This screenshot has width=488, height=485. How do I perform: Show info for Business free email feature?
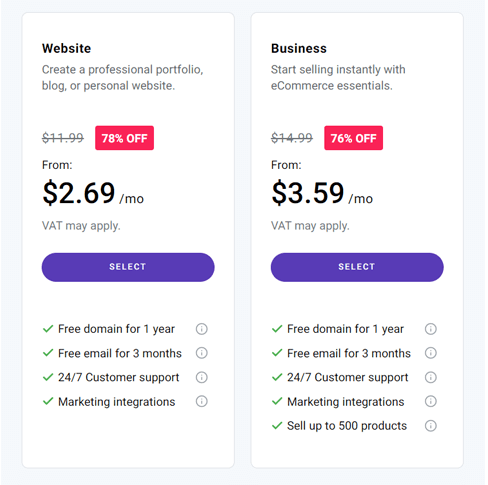[x=430, y=353]
